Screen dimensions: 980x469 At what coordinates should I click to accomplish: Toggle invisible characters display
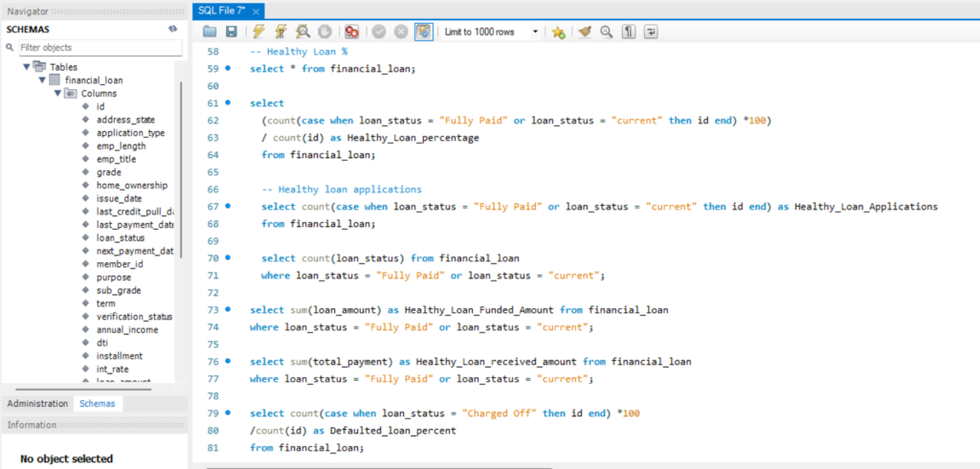point(629,32)
